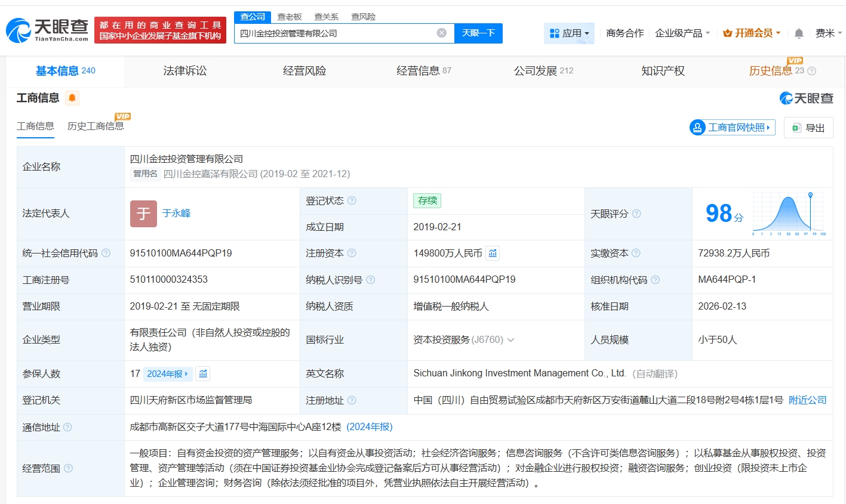Image resolution: width=846 pixels, height=504 pixels.
Task: Click the company name search field
Action: [x=334, y=33]
